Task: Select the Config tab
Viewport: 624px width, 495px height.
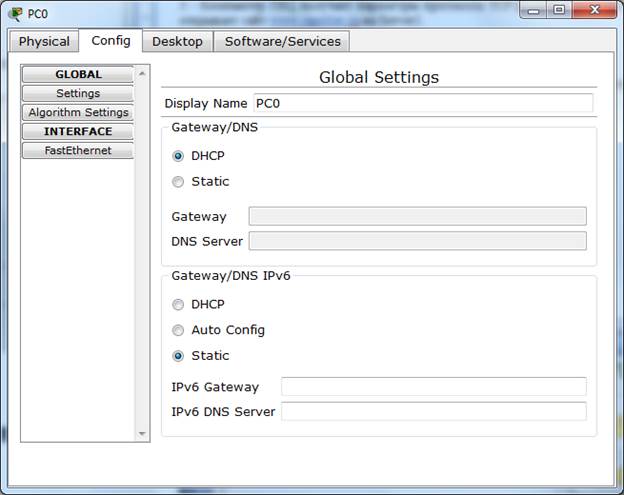Action: click(x=110, y=40)
